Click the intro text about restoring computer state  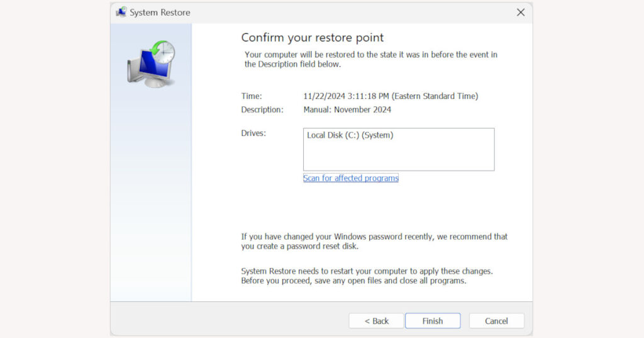(x=371, y=59)
